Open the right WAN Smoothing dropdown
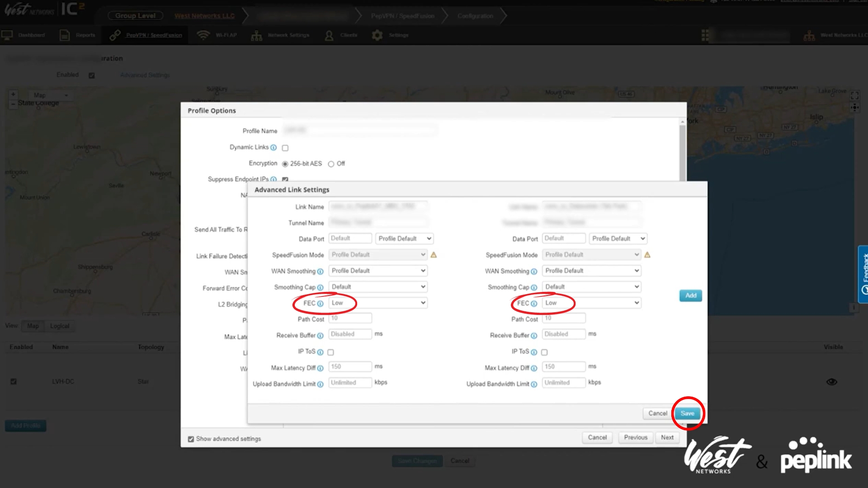This screenshot has height=488, width=868. coord(591,271)
